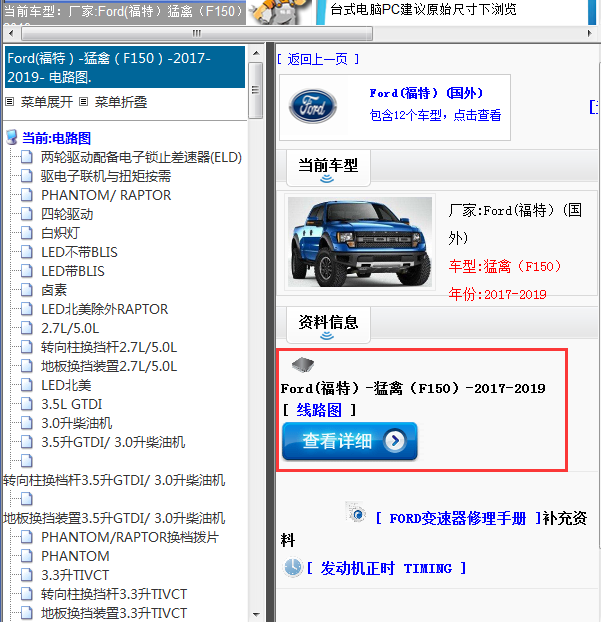Click the chip icon above Ford猛禽 title
Image resolution: width=601 pixels, height=622 pixels.
tap(303, 364)
